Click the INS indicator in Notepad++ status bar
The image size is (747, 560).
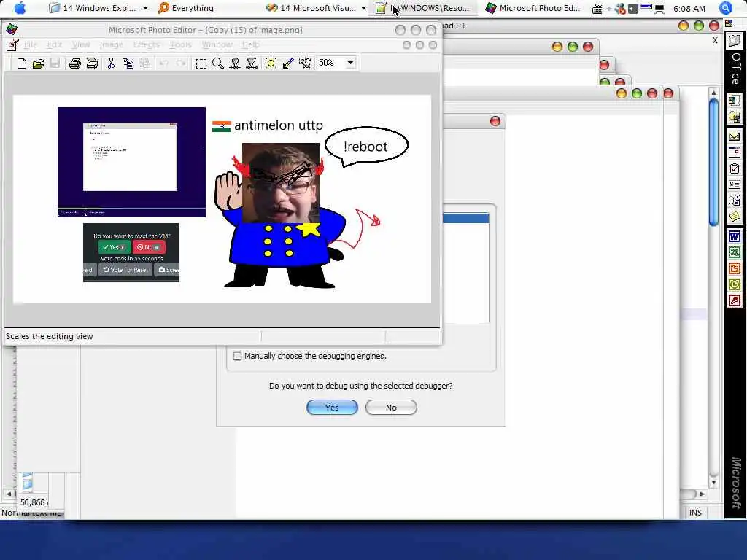tap(695, 513)
